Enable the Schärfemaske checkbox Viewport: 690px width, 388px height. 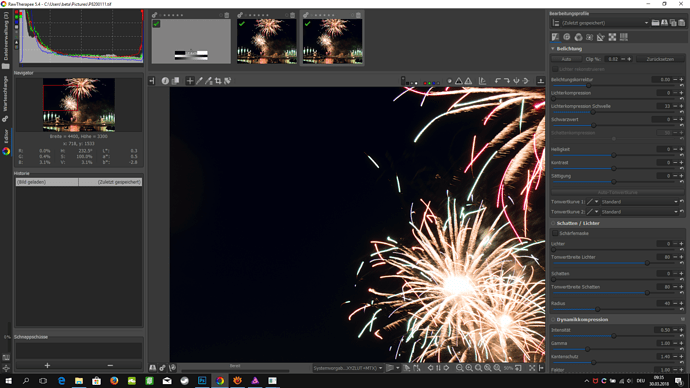555,233
